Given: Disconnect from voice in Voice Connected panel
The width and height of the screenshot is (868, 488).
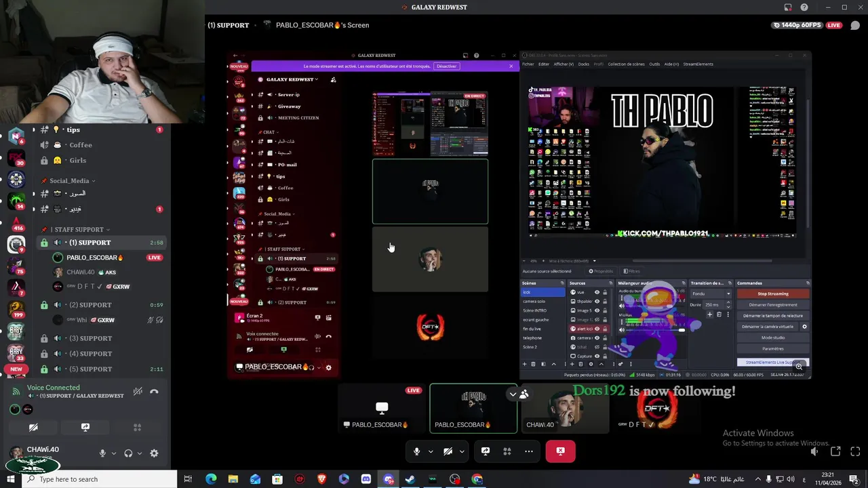Looking at the screenshot, I should click(x=154, y=391).
